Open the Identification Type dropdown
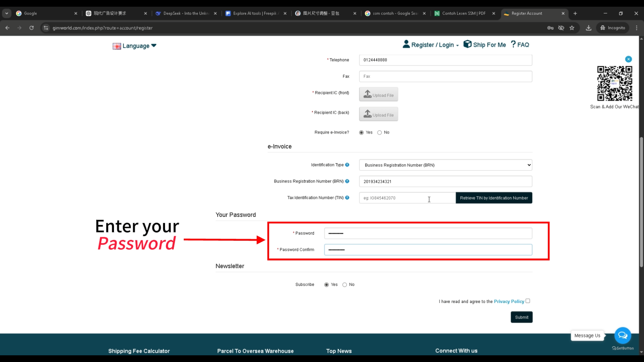Screen dimensions: 644x362 [x=445, y=165]
